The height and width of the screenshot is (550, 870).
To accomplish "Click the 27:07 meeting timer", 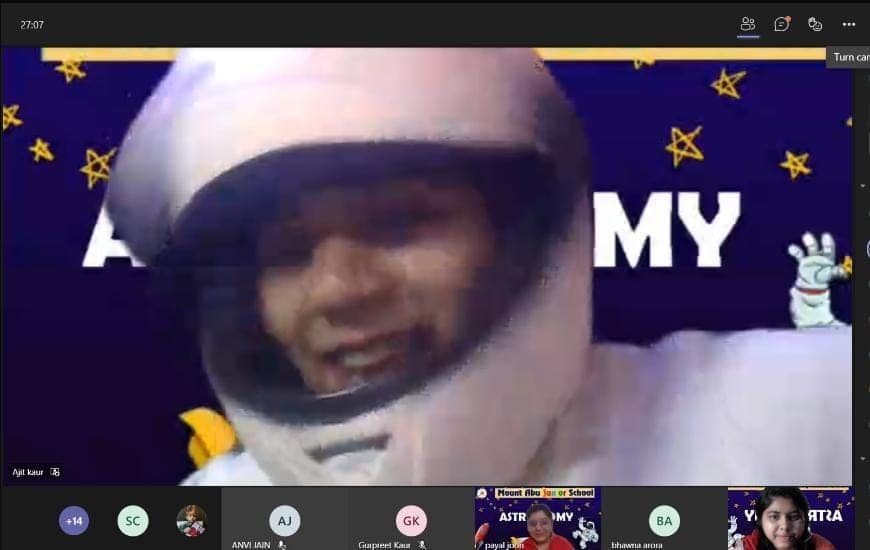I will (32, 25).
